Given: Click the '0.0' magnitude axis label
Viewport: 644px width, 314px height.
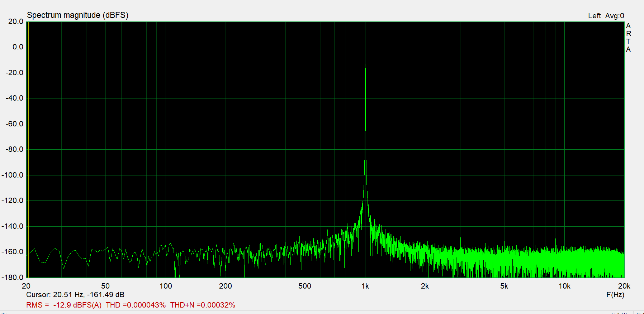Looking at the screenshot, I should pyautogui.click(x=18, y=47).
